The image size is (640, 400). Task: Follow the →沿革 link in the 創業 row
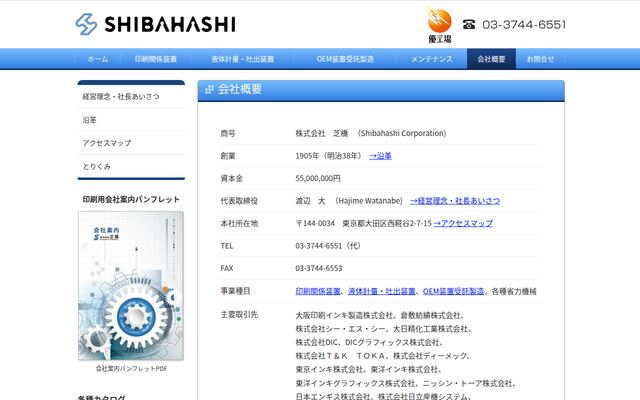tap(380, 156)
